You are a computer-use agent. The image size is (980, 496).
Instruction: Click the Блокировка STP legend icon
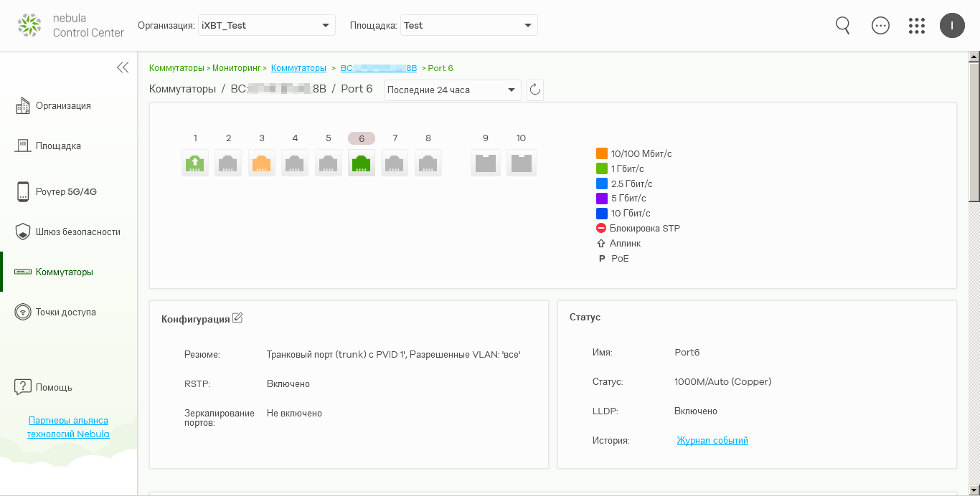pyautogui.click(x=601, y=228)
